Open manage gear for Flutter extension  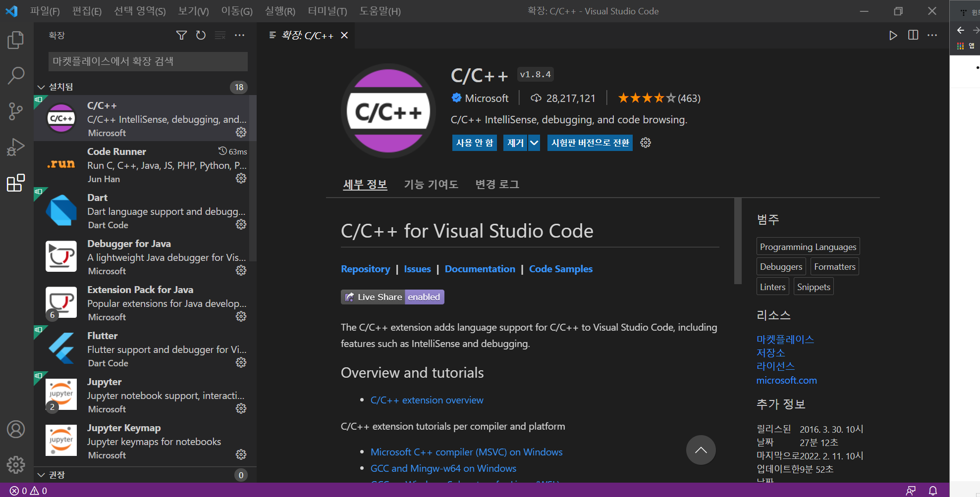click(x=241, y=362)
